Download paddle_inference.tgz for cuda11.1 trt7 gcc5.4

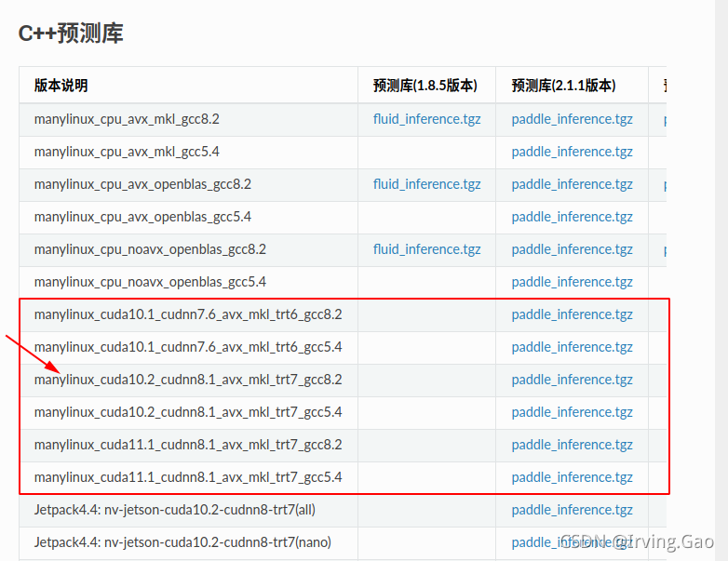point(572,477)
